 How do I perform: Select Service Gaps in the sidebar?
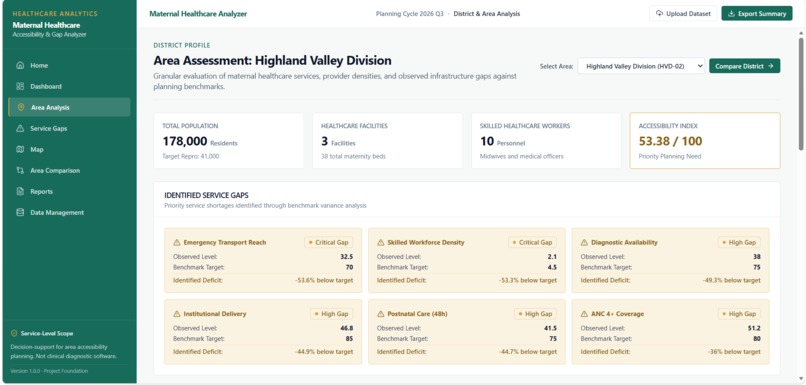(x=69, y=129)
